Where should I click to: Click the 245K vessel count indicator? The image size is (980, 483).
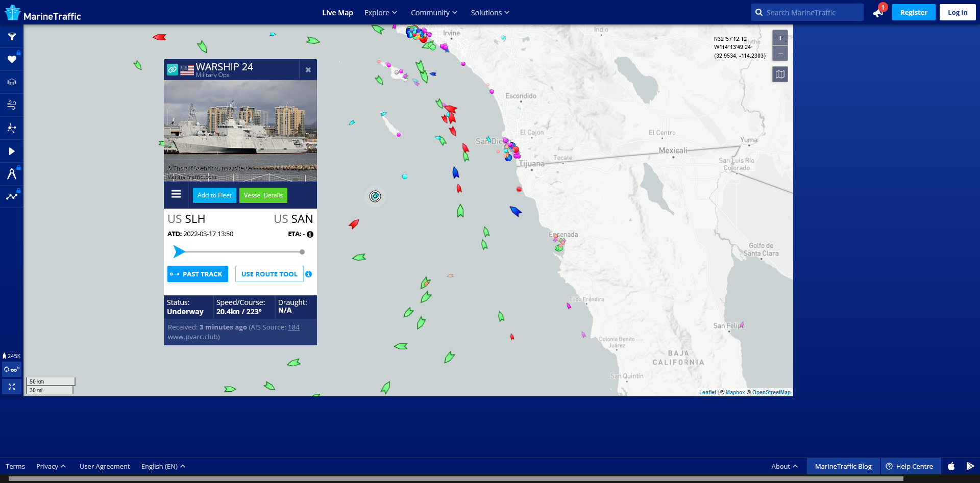(12, 356)
